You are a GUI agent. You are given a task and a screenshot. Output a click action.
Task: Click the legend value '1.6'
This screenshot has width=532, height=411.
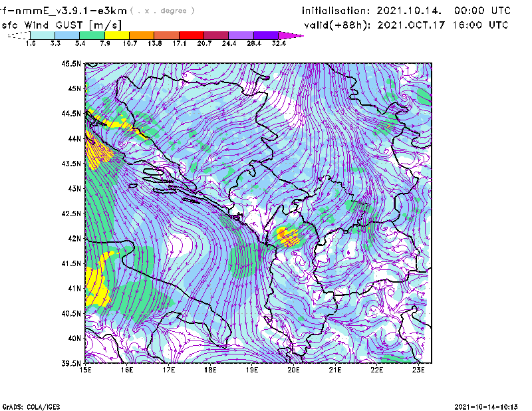coord(31,43)
